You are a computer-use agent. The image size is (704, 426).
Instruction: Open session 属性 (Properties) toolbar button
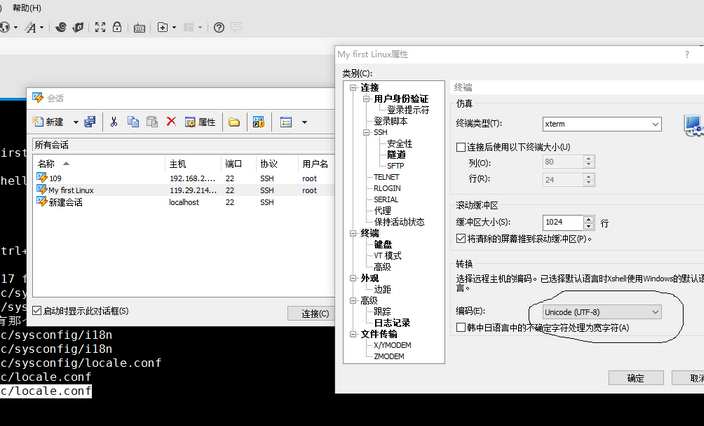198,122
